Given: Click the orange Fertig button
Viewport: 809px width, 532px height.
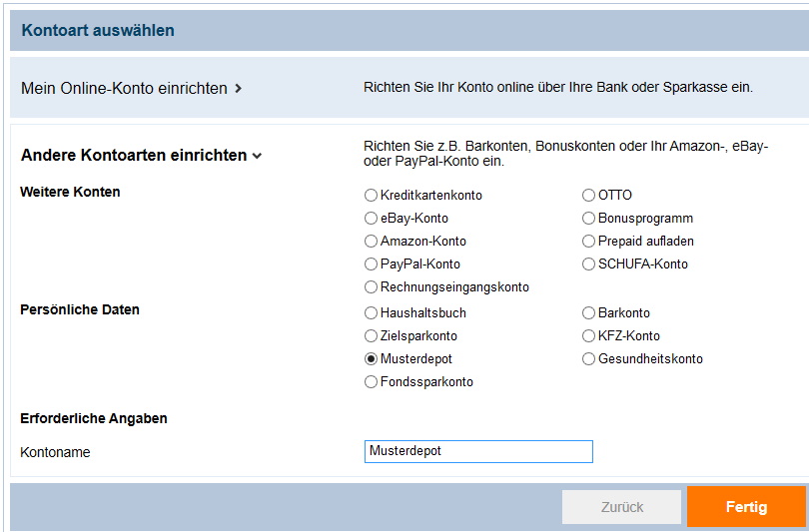Looking at the screenshot, I should [x=746, y=507].
